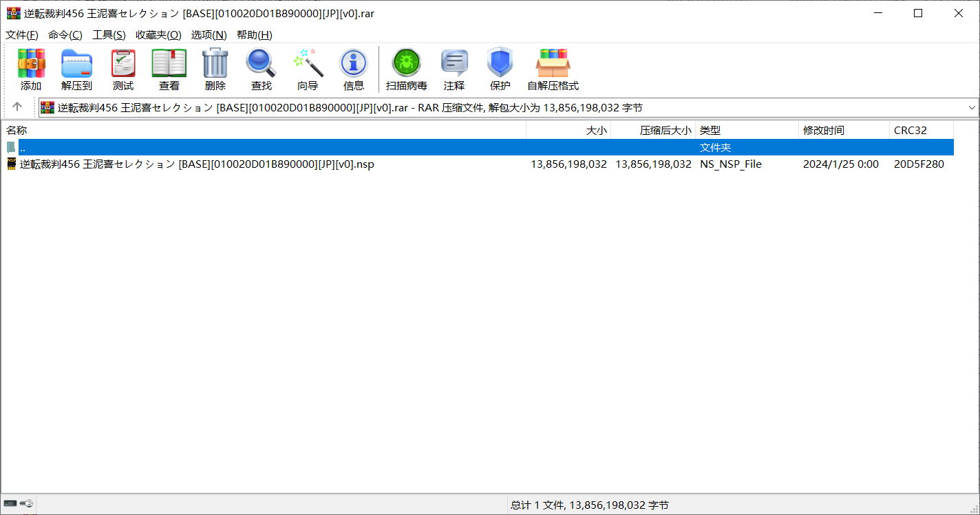Select the parent folder ".." row

tap(23, 148)
